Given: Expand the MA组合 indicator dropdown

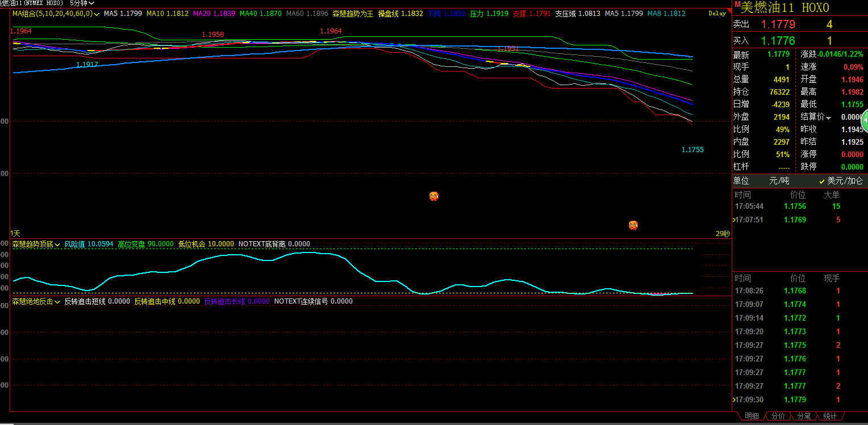Looking at the screenshot, I should pos(96,14).
